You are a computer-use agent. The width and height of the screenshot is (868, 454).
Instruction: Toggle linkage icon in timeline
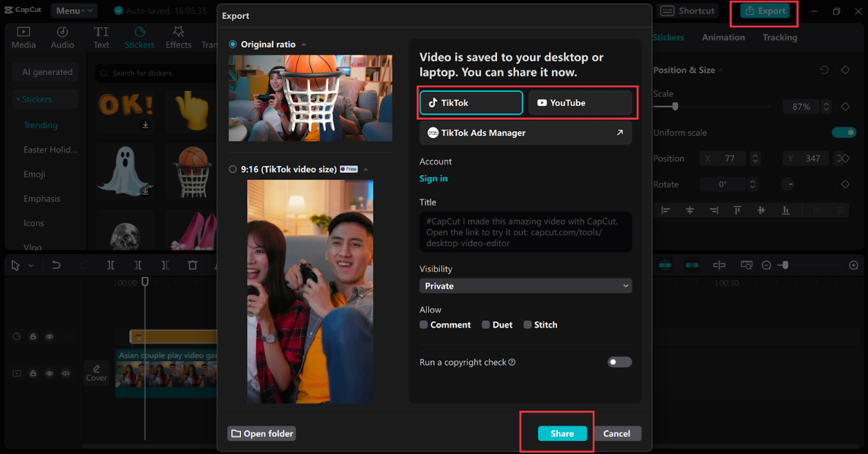692,265
